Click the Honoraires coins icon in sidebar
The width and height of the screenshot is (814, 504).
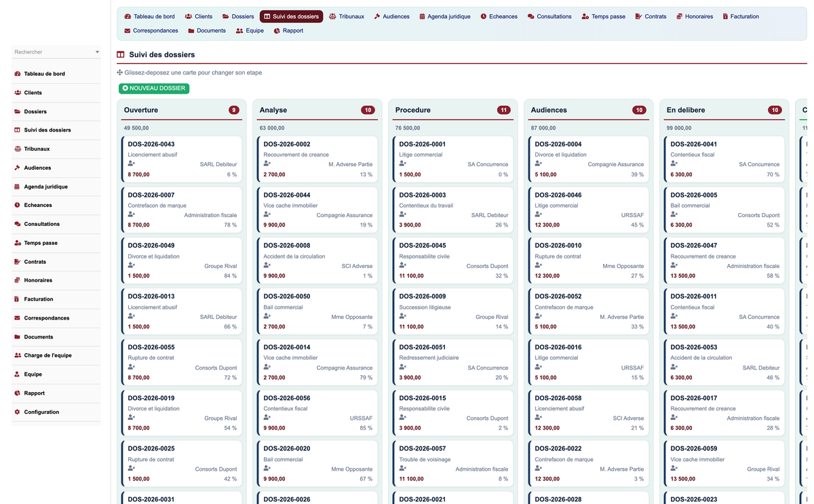pyautogui.click(x=18, y=280)
